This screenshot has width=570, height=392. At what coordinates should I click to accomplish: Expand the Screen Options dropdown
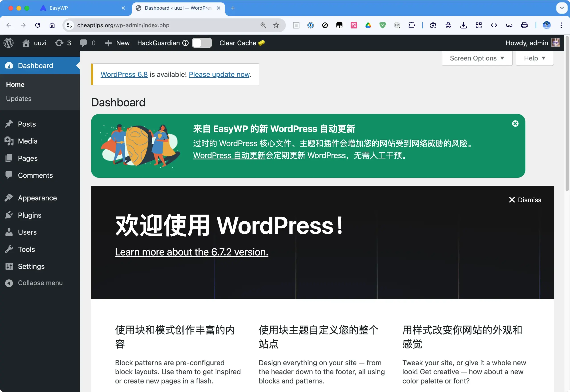click(x=477, y=58)
